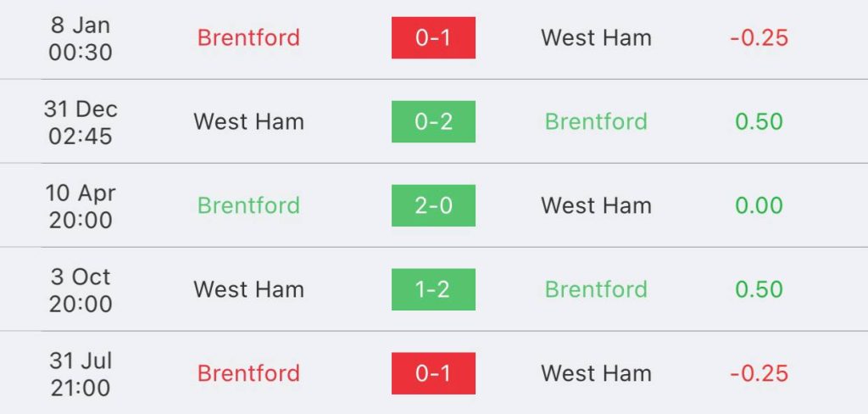Click West Ham in the 31 Jul match
Screen dimensions: 868x414
[x=596, y=373]
